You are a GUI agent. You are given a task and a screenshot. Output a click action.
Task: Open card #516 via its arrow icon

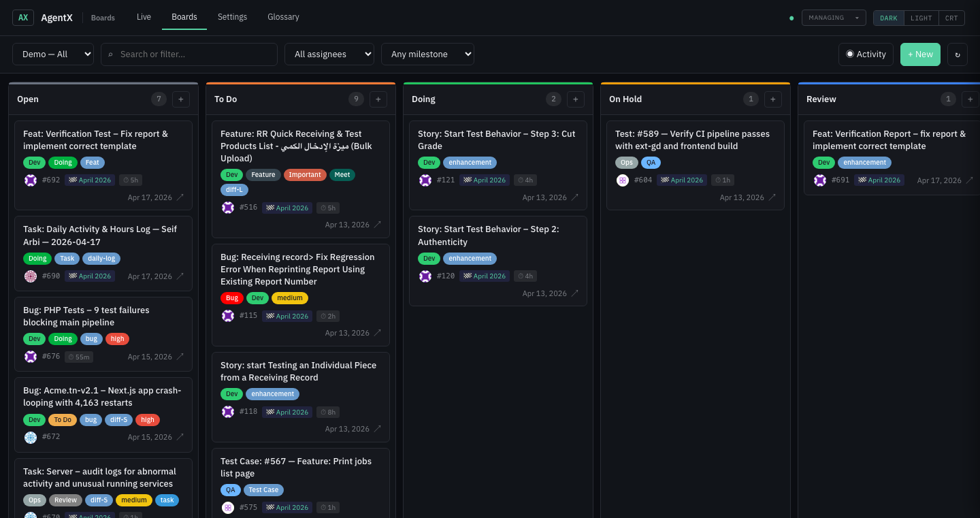(x=378, y=225)
